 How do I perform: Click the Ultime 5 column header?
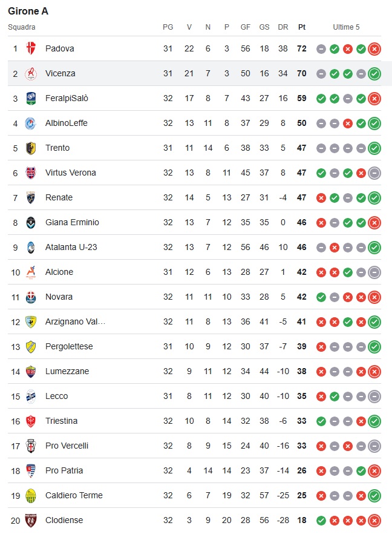click(x=346, y=27)
